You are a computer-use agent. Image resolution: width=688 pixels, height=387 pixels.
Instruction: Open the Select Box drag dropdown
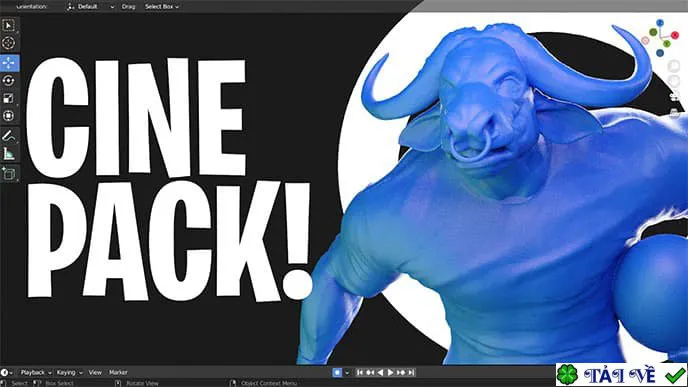point(162,7)
